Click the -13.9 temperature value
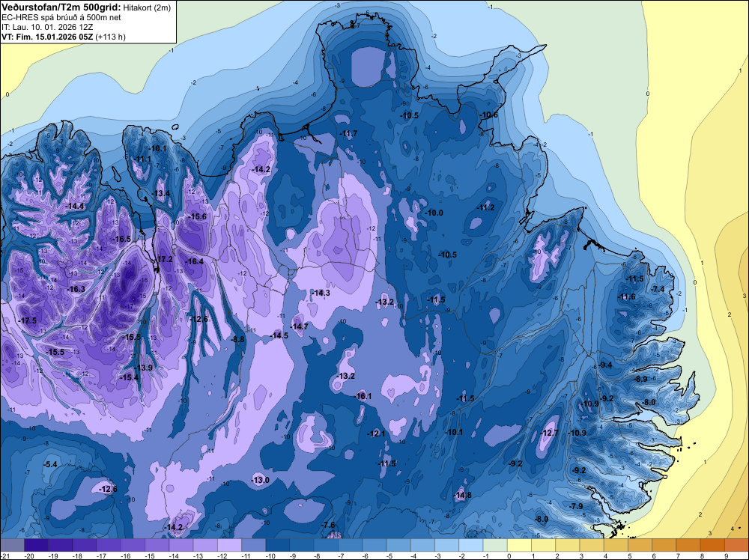Image resolution: width=749 pixels, height=560 pixels. click(x=143, y=368)
